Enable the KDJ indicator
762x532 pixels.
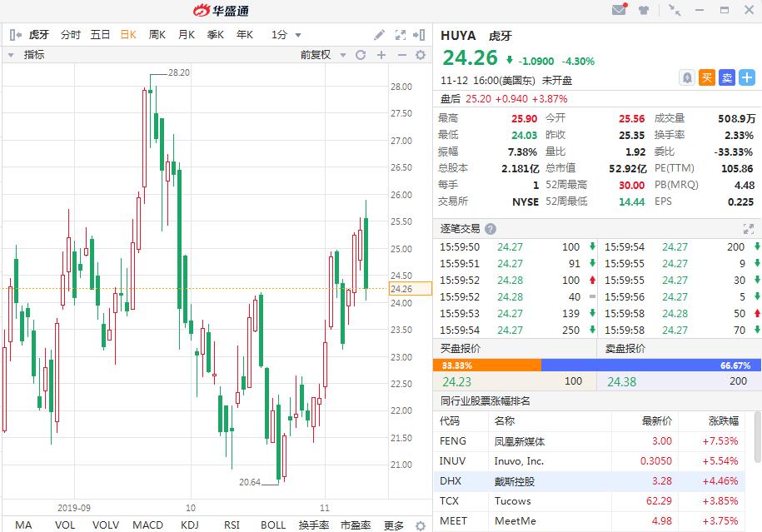click(x=190, y=525)
